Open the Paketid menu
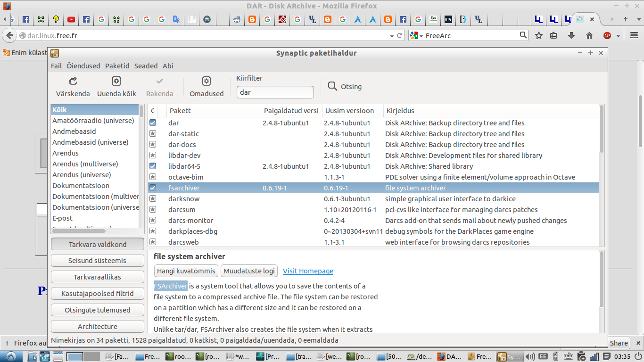This screenshot has height=362, width=644. tap(117, 66)
